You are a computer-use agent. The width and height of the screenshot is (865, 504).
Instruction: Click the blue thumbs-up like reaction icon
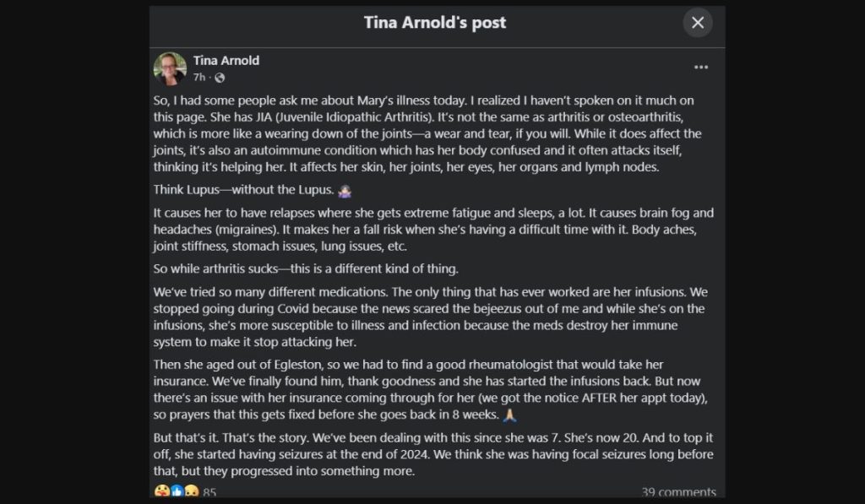[177, 491]
